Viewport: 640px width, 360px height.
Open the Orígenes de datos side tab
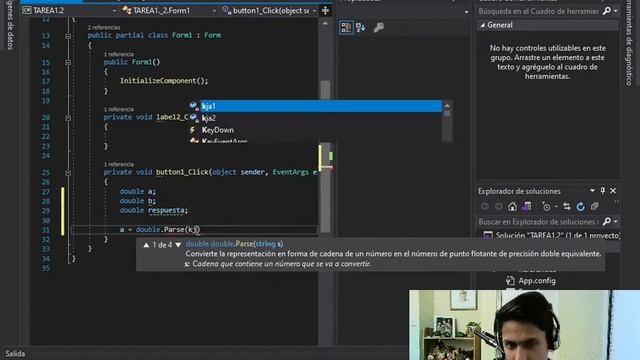point(11,25)
